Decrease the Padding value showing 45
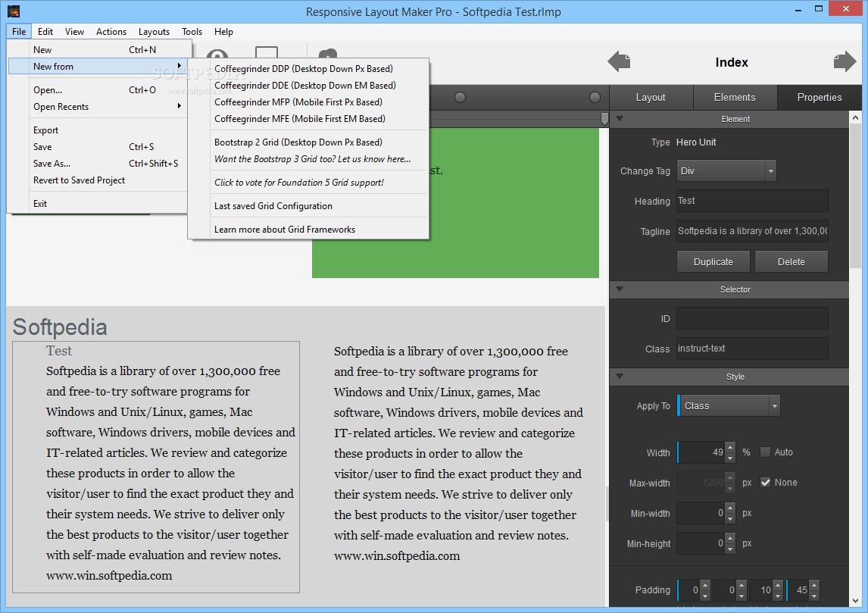 813,596
